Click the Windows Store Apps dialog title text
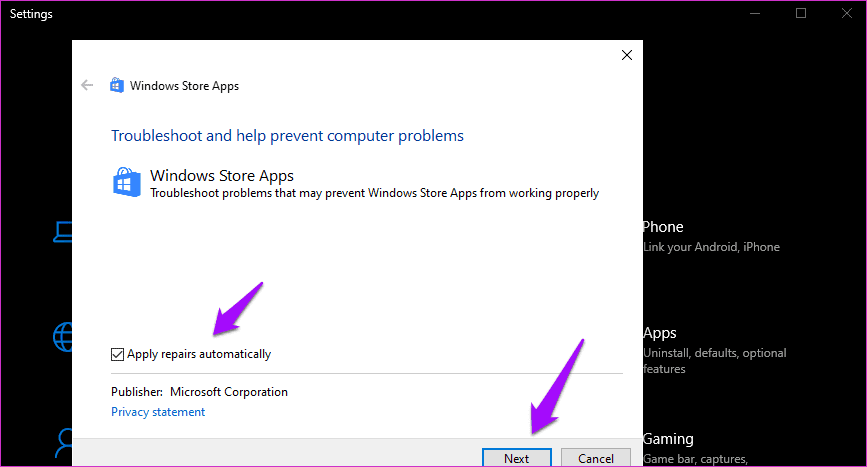 [185, 86]
